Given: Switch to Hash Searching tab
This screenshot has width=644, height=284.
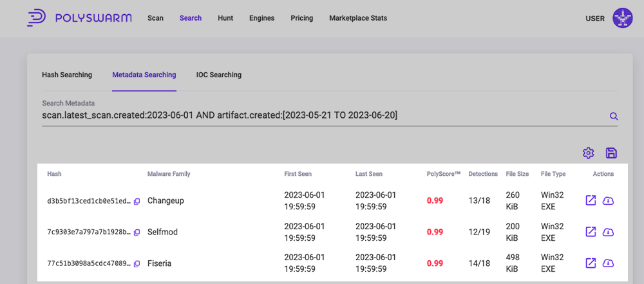Looking at the screenshot, I should [67, 75].
